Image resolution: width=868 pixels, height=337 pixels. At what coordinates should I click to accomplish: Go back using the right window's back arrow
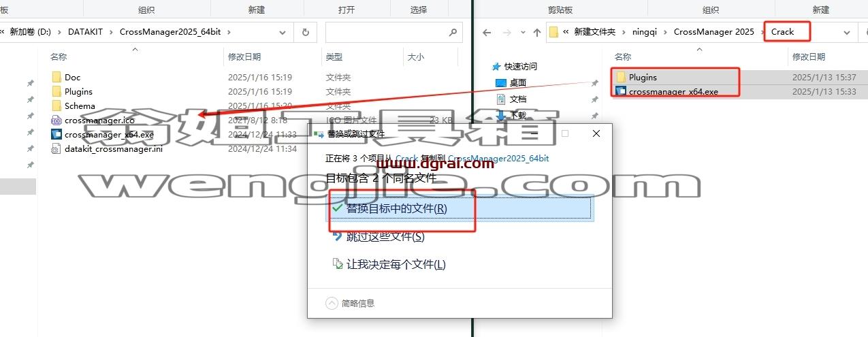[487, 32]
